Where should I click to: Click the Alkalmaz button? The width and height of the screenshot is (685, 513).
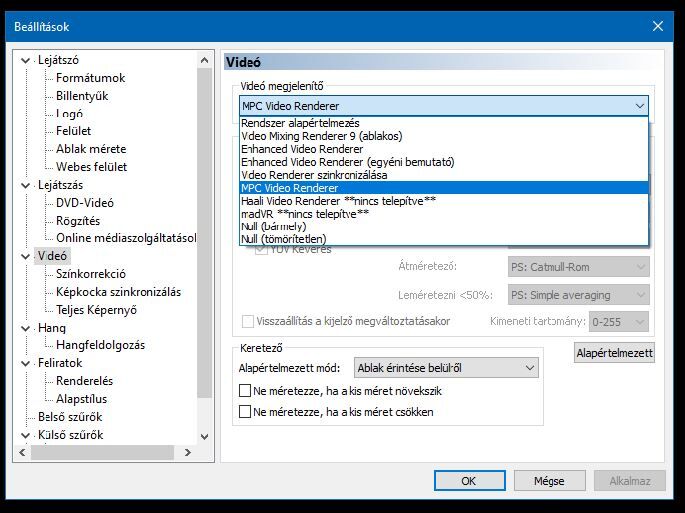pyautogui.click(x=630, y=481)
